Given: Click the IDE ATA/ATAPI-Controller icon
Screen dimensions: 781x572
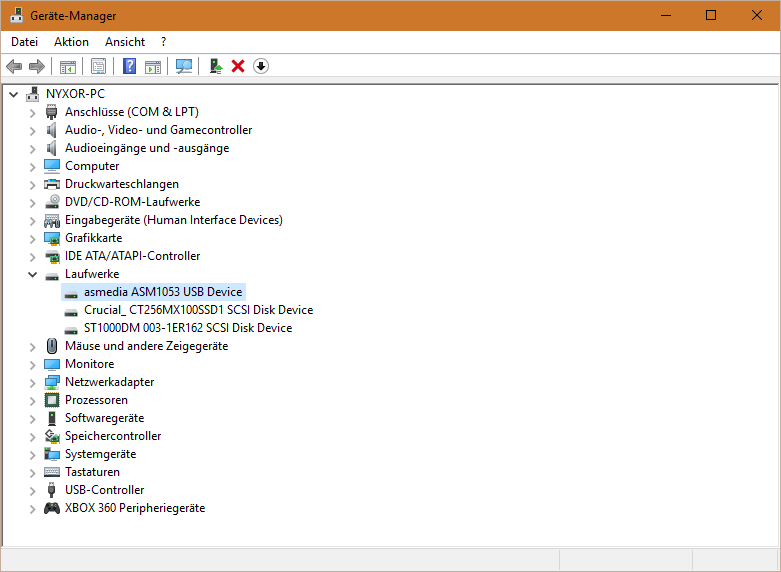Looking at the screenshot, I should tap(52, 256).
